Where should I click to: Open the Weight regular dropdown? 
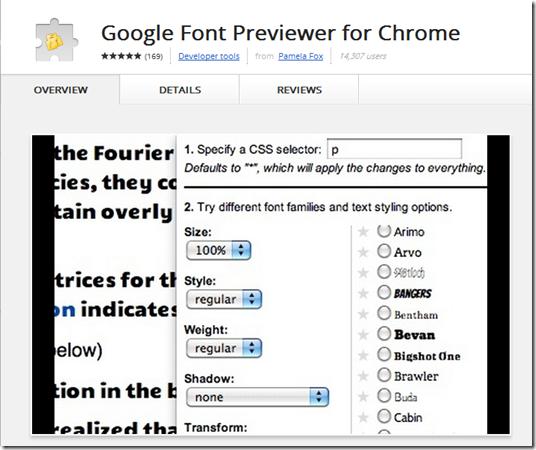click(x=224, y=348)
